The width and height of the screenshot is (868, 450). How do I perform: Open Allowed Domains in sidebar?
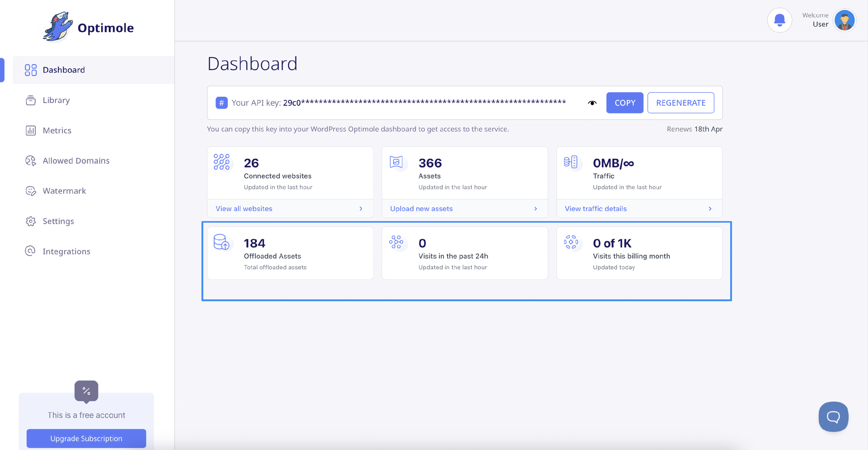tap(76, 161)
